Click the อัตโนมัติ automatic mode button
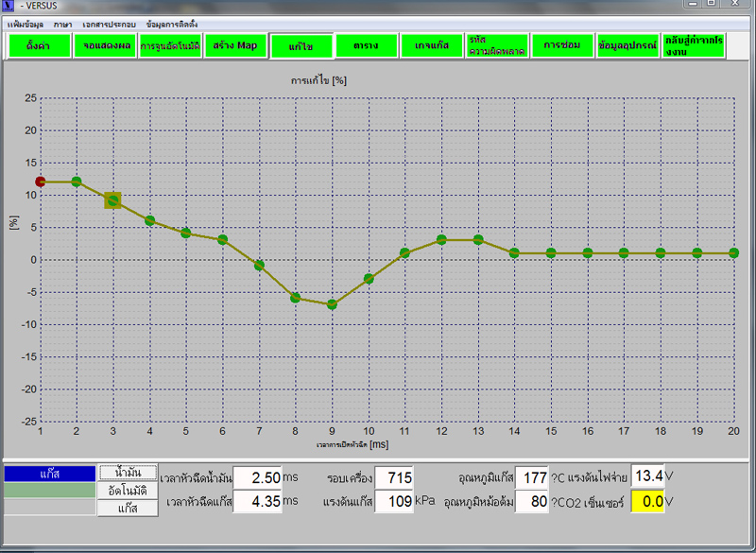The width and height of the screenshot is (756, 553). (x=128, y=491)
